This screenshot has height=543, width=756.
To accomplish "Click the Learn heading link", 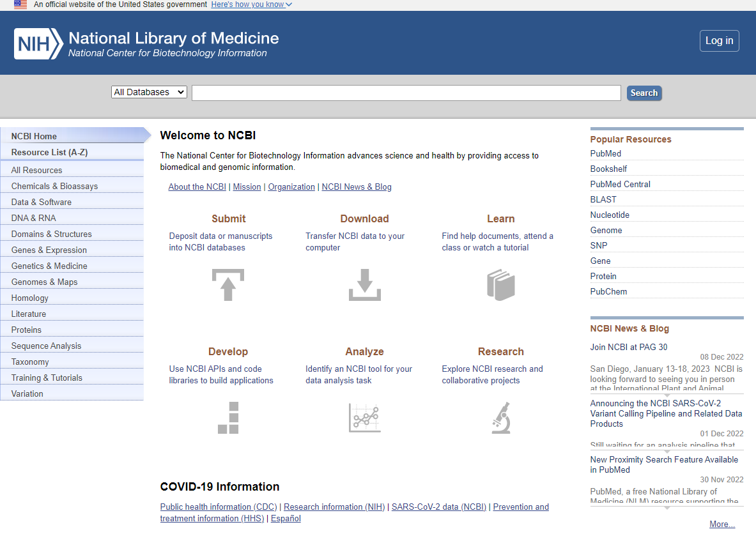I will click(x=501, y=218).
